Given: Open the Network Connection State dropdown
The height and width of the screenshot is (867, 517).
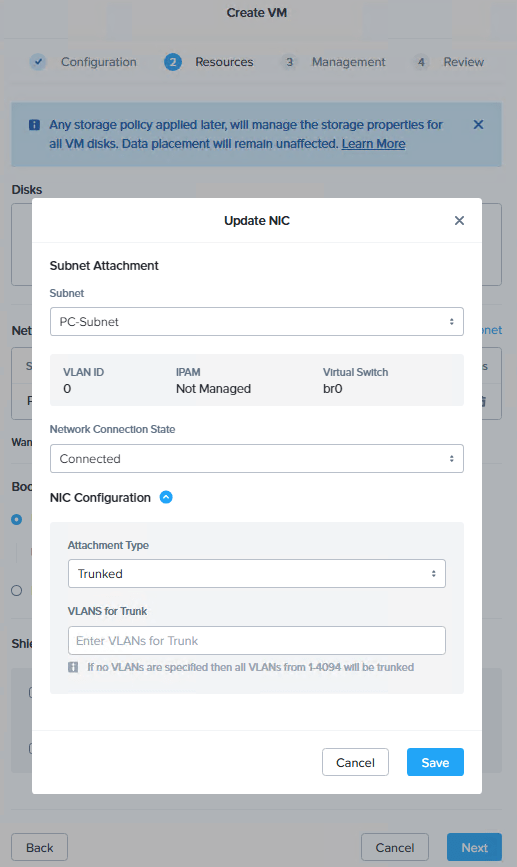Looking at the screenshot, I should [x=257, y=458].
